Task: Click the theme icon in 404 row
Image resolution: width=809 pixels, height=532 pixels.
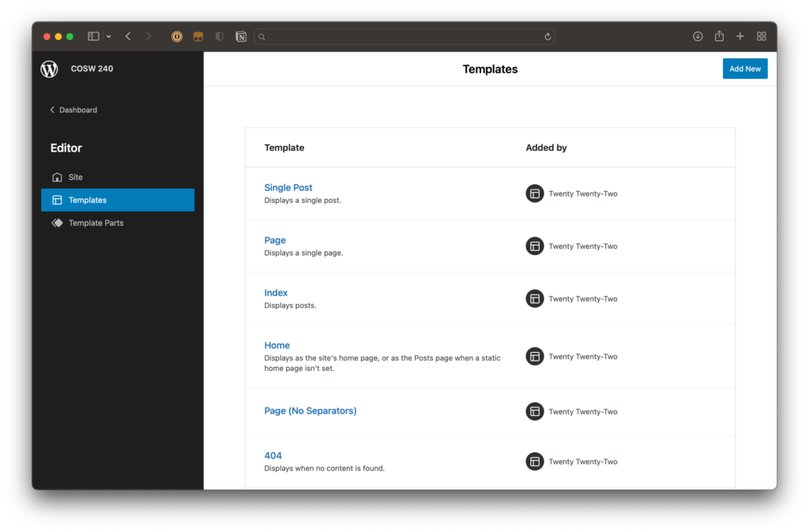Action: pos(535,462)
